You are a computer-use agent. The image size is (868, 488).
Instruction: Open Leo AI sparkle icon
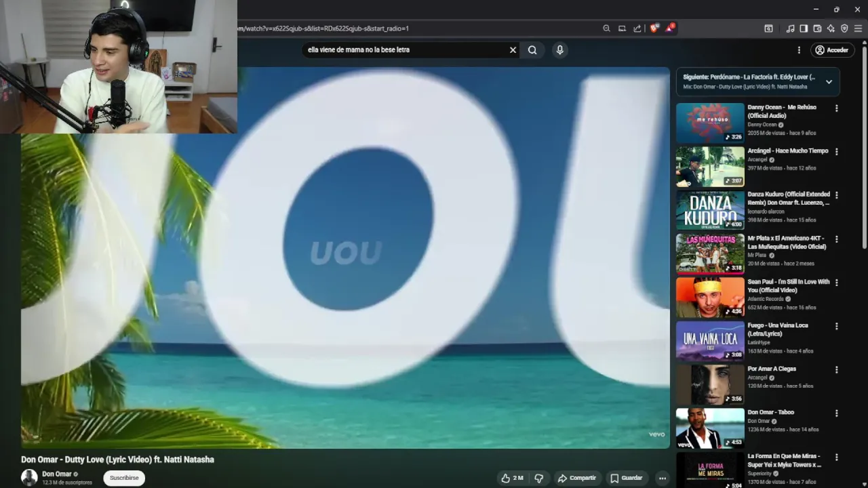(x=831, y=28)
